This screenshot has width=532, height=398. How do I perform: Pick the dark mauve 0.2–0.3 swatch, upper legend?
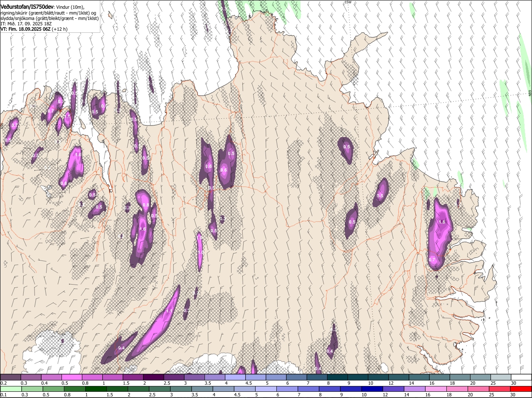10,377
